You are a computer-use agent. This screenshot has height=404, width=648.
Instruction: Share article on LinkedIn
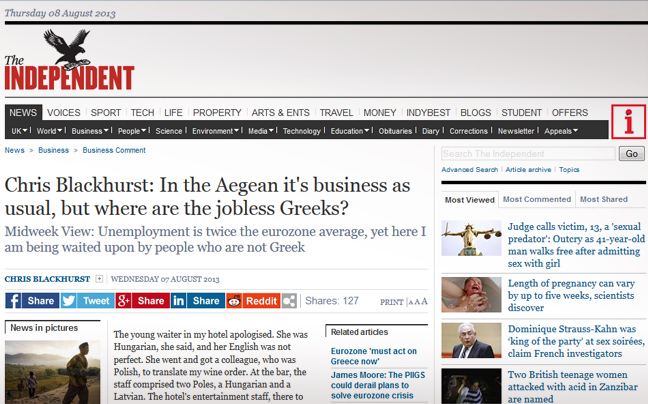(198, 301)
